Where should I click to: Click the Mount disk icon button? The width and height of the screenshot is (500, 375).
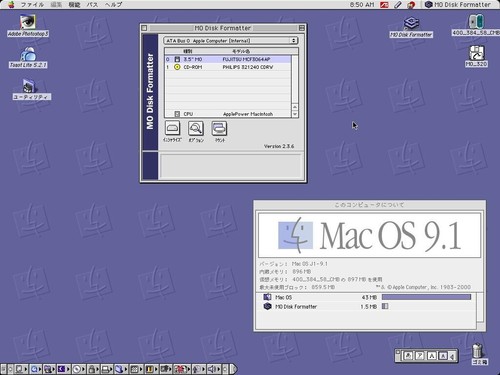pyautogui.click(x=219, y=129)
